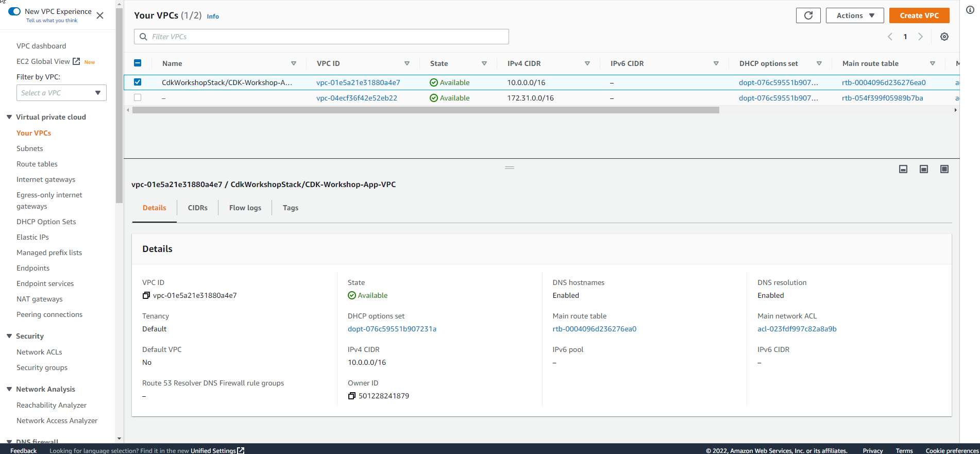Viewport: 980px width, 454px height.
Task: Collapse details panel to minimum size
Action: (903, 169)
